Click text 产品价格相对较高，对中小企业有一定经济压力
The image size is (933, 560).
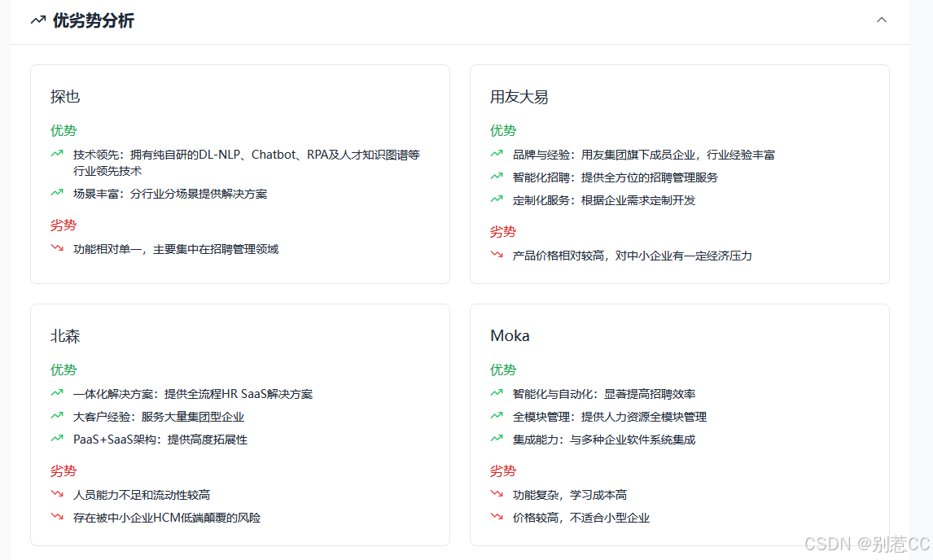tap(633, 256)
